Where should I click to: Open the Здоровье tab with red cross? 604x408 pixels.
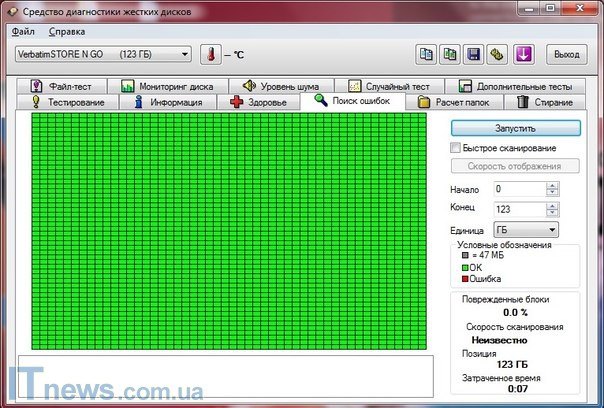pyautogui.click(x=258, y=102)
